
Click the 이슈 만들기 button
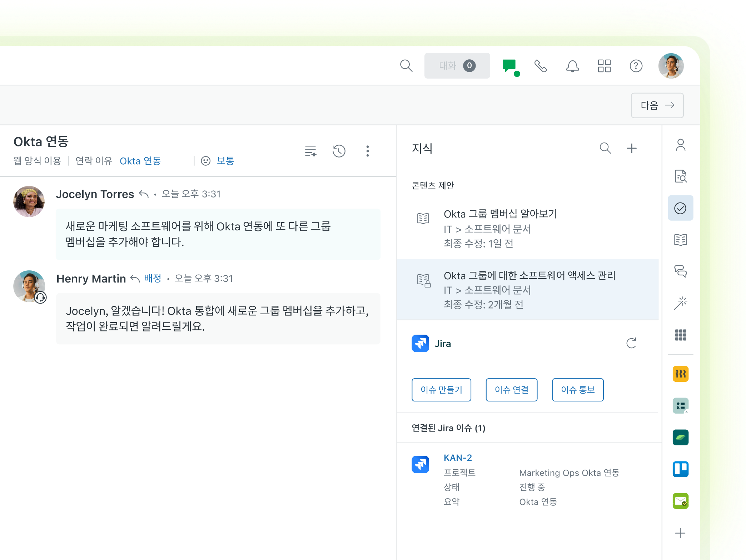[441, 390]
